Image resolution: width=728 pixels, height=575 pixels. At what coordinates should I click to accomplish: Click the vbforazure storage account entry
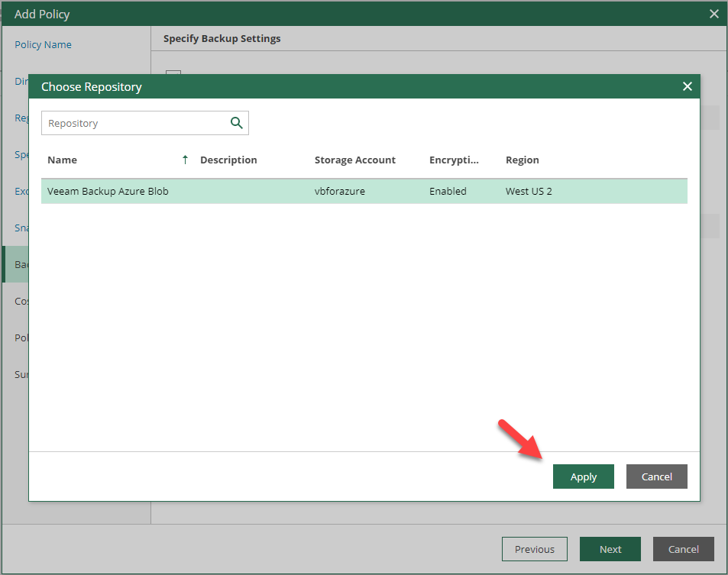pyautogui.click(x=339, y=191)
